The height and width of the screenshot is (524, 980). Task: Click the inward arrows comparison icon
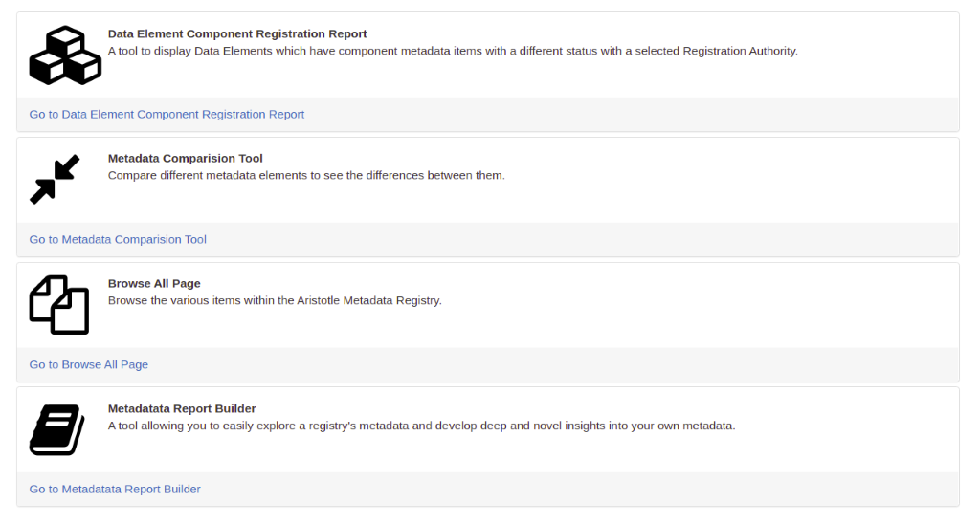point(55,179)
